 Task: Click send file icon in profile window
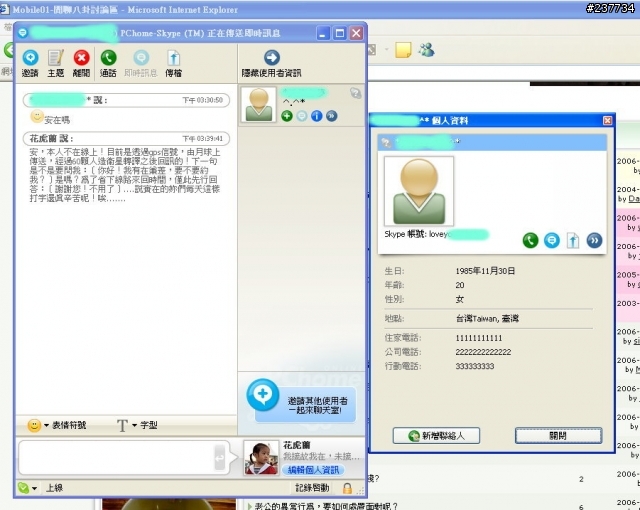pyautogui.click(x=573, y=240)
